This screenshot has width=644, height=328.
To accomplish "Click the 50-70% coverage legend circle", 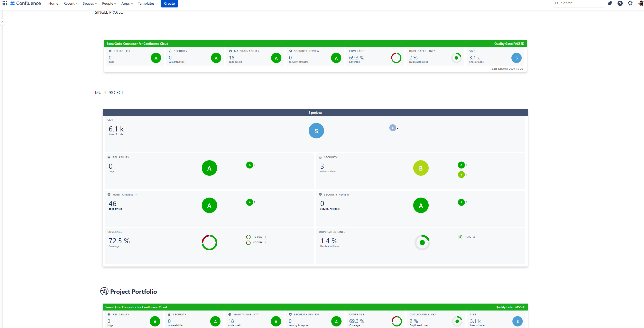I will pos(248,243).
